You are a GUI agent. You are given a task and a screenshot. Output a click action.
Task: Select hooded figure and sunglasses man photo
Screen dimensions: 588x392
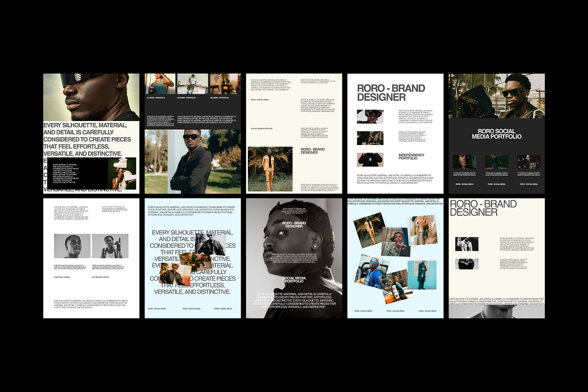[496, 96]
